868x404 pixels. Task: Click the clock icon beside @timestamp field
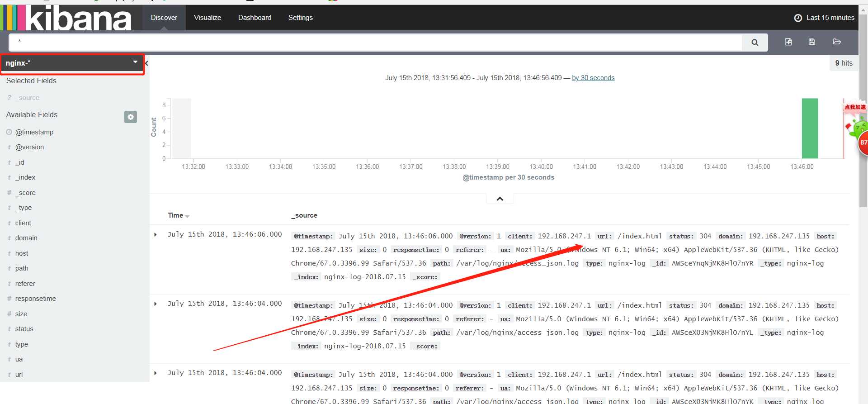point(9,132)
